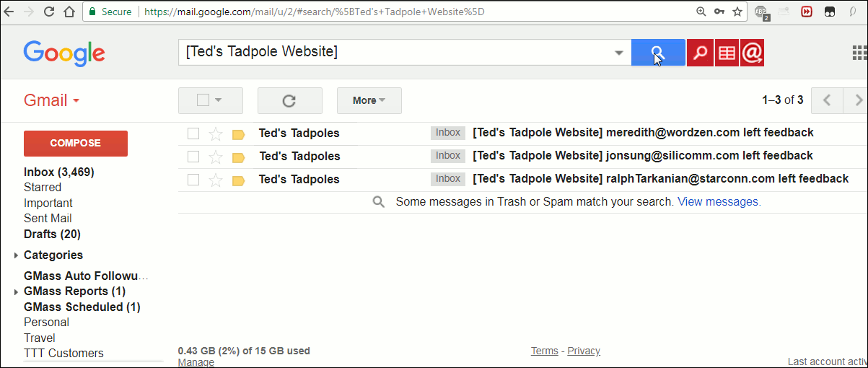868x368 pixels.
Task: Tick the jonsung@silicomm.com email checkbox
Action: (193, 157)
